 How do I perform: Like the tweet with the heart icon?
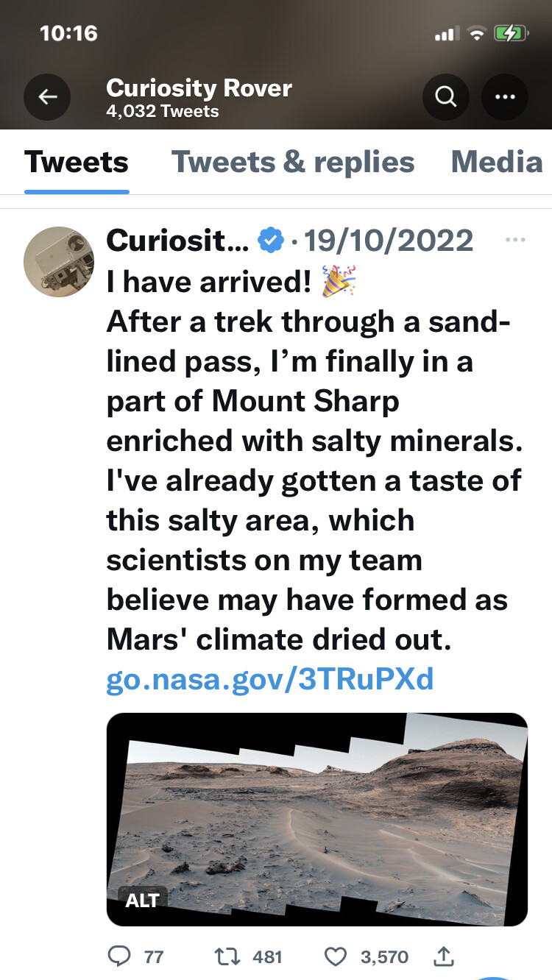tap(336, 956)
